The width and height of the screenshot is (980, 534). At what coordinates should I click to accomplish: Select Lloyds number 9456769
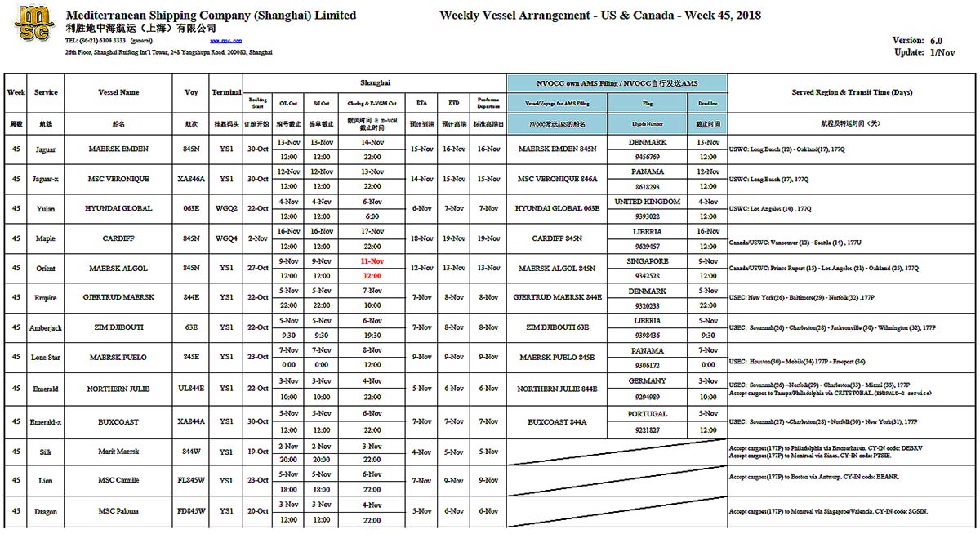(648, 157)
